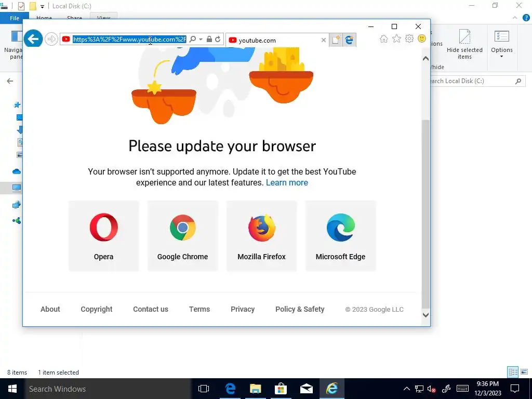Click Hide selected items in File Explorer ribbon
The height and width of the screenshot is (399, 532).
click(464, 45)
